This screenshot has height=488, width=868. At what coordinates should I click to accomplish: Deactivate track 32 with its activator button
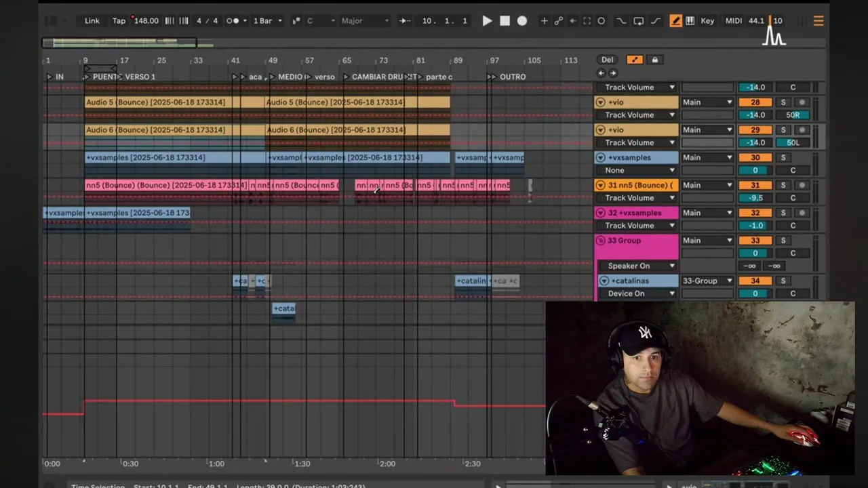point(755,213)
